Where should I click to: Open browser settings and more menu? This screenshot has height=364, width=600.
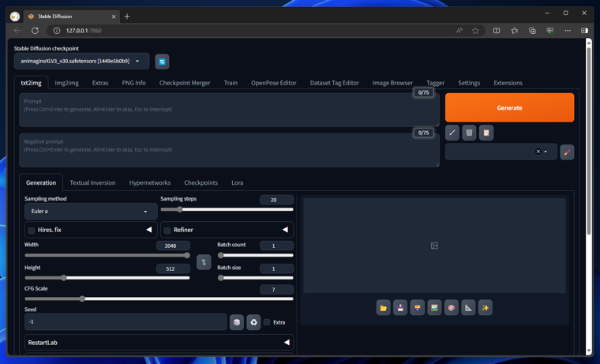click(x=568, y=31)
